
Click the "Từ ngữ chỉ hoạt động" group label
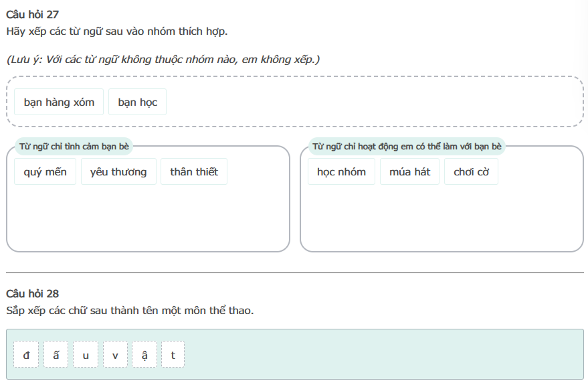pos(407,147)
